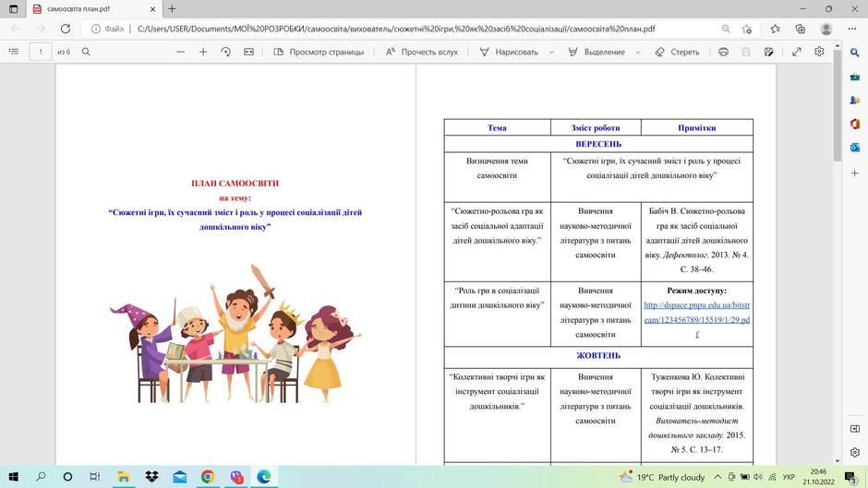
Task: Open the table of contents sidebar icon
Action: [14, 52]
